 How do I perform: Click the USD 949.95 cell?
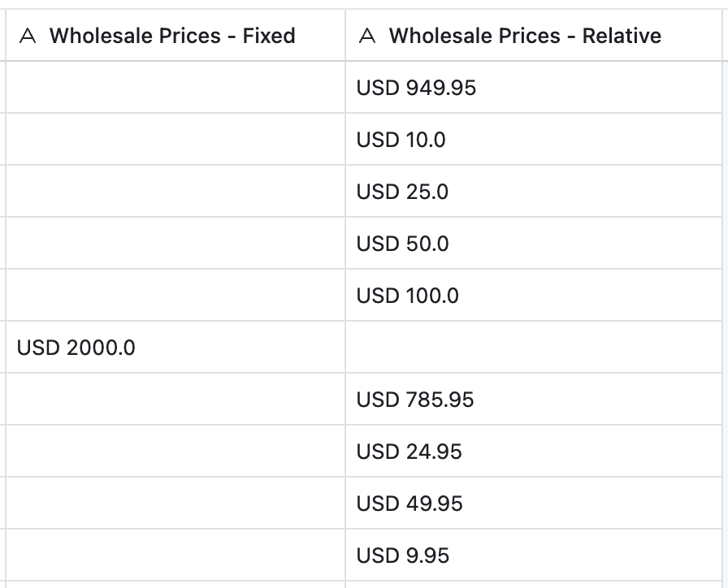416,88
